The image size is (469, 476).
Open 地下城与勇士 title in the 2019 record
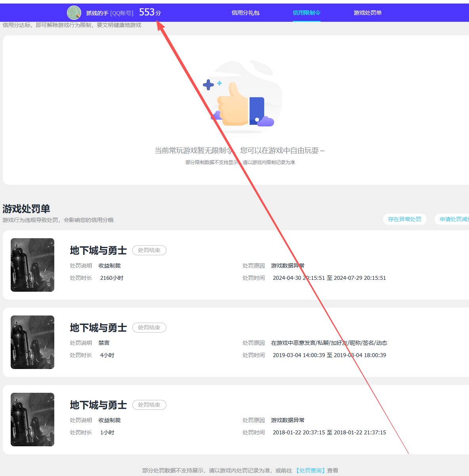(x=98, y=328)
